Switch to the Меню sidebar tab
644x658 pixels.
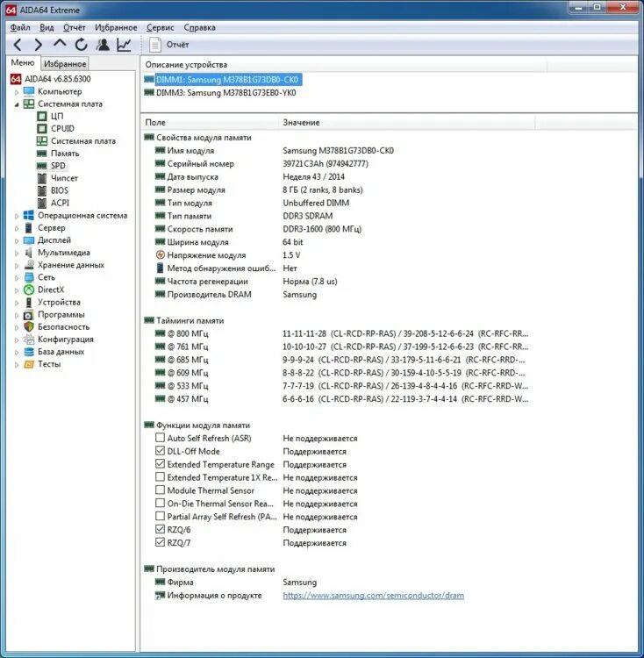coord(23,62)
